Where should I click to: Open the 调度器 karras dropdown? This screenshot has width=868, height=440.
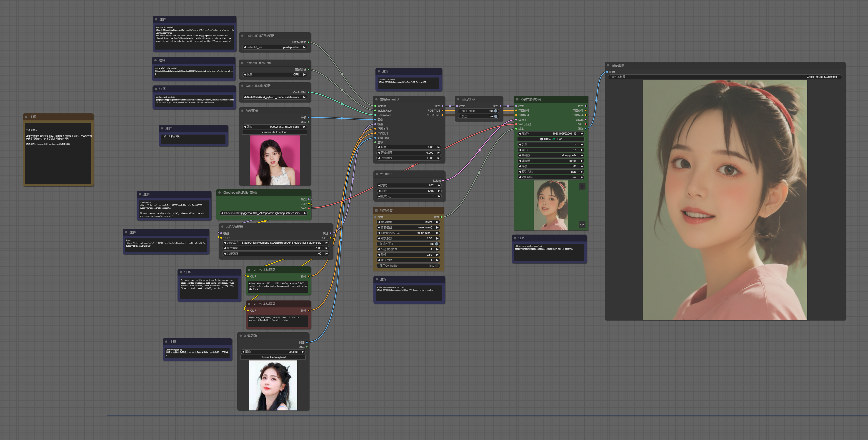(x=550, y=161)
